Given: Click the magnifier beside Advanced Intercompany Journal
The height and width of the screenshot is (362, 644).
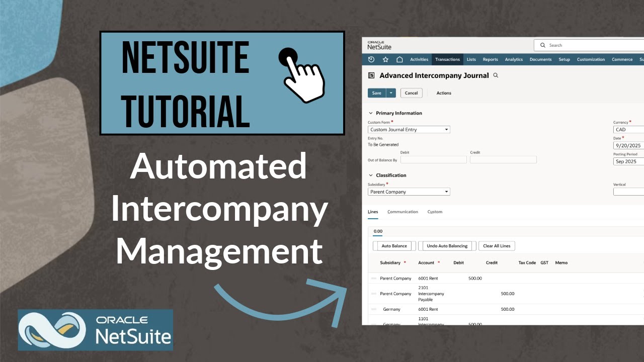Looking at the screenshot, I should (496, 75).
